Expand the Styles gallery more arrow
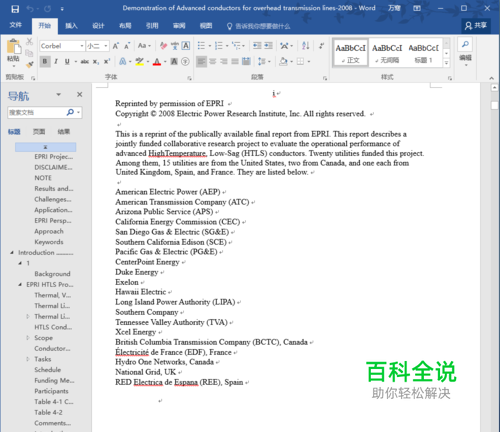The image size is (500, 432). click(x=446, y=63)
